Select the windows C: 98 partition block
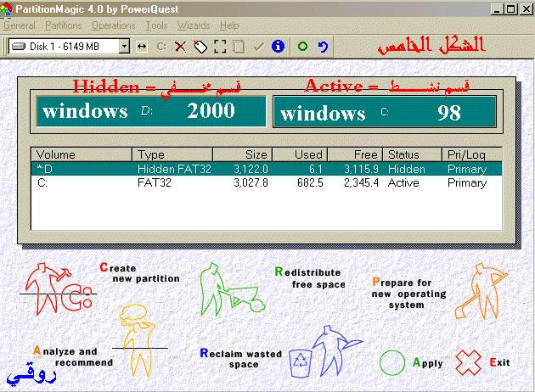 [x=385, y=112]
